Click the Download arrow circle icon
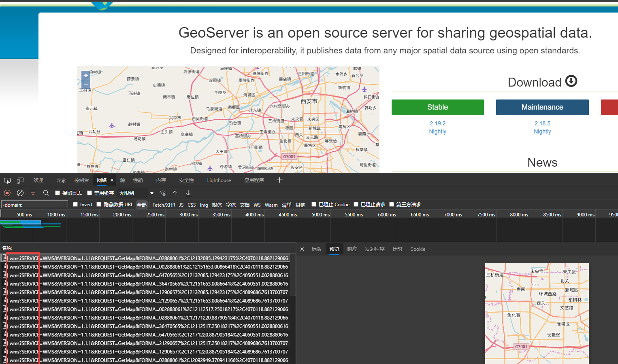618x364 pixels. tap(571, 81)
